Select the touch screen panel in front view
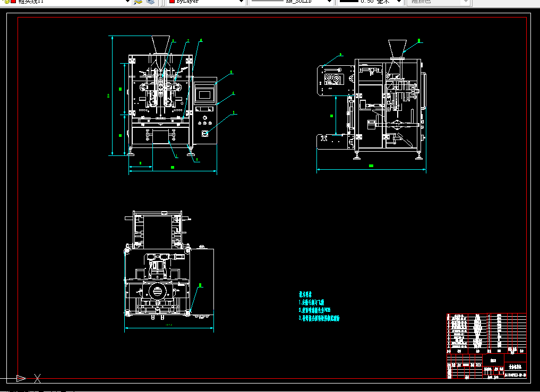Viewport: 540px width, 392px height. [x=204, y=94]
